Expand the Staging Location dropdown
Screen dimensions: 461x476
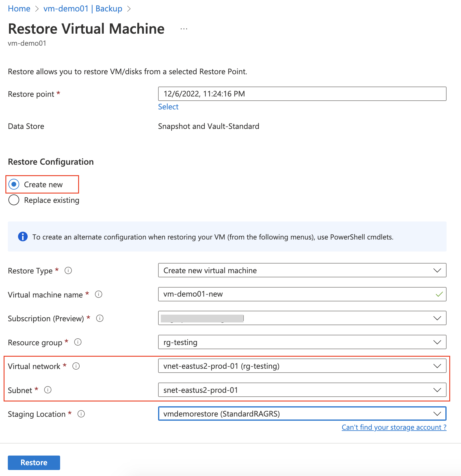pos(302,414)
